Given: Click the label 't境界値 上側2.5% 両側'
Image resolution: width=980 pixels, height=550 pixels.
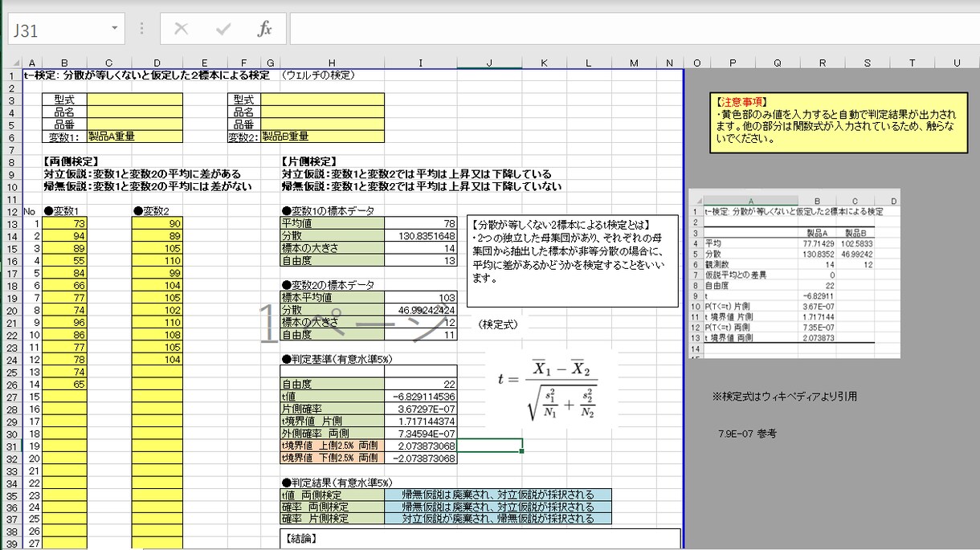Looking at the screenshot, I should (332, 446).
